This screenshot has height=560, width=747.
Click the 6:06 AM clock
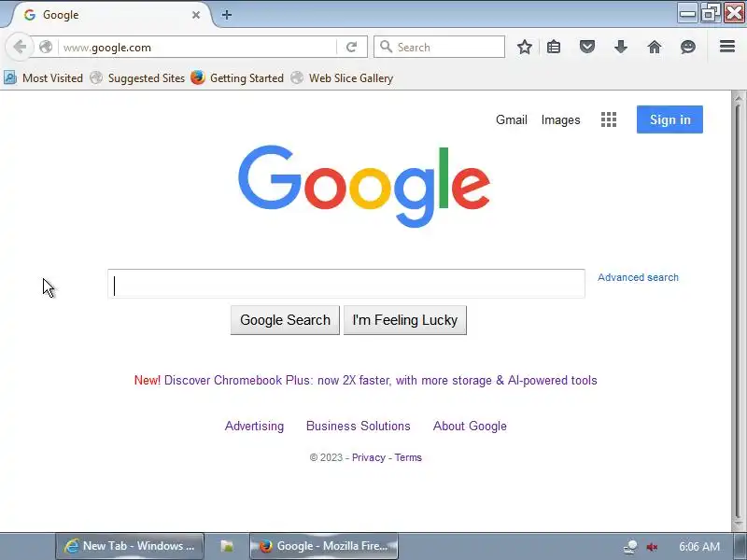698,546
